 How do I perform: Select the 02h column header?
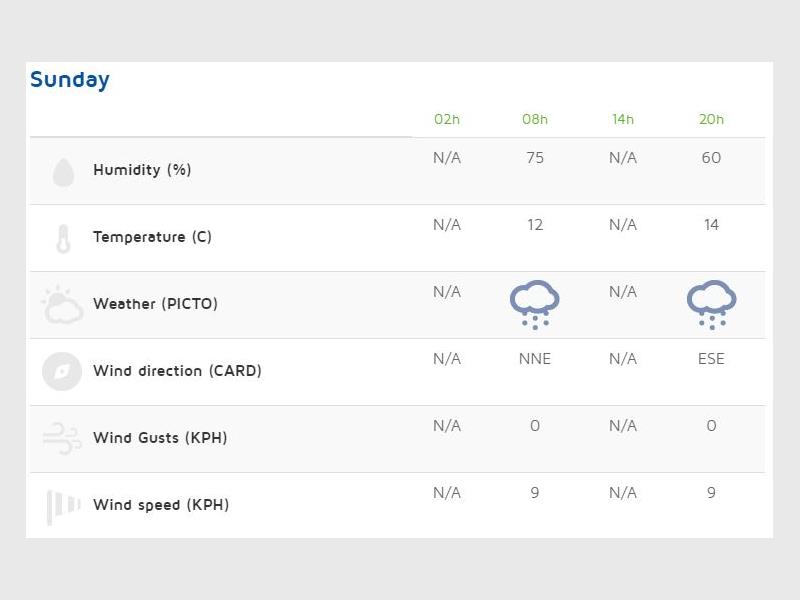pos(447,120)
